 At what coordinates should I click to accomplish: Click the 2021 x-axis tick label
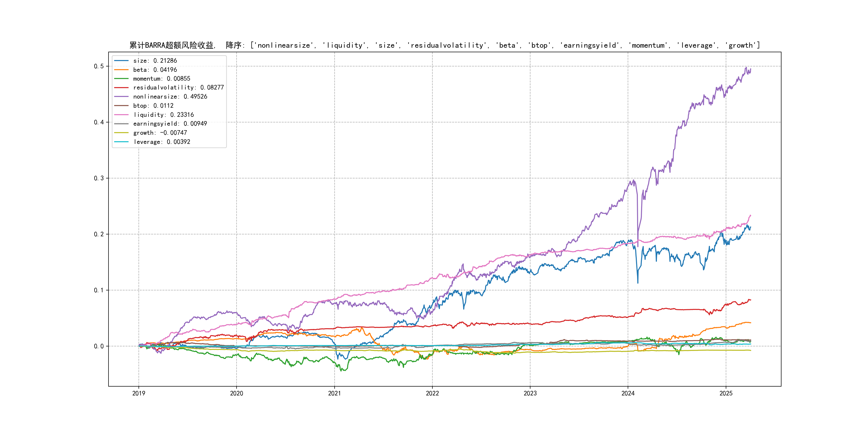pos(334,393)
